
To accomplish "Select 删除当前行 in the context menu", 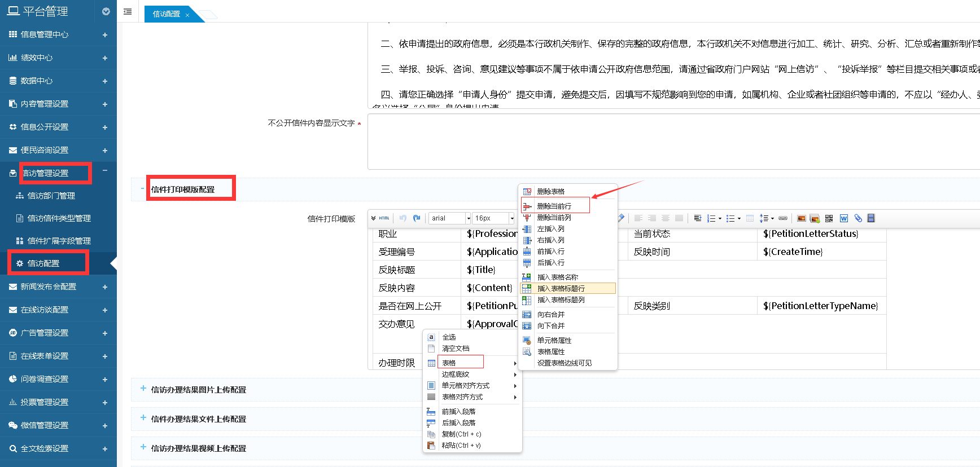I will [x=554, y=206].
